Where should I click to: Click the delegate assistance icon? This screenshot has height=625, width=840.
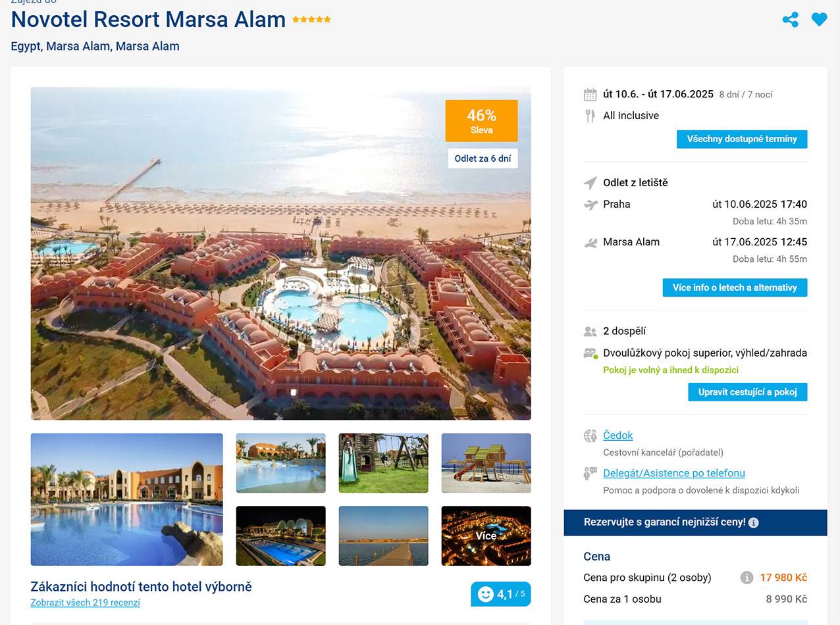(590, 473)
